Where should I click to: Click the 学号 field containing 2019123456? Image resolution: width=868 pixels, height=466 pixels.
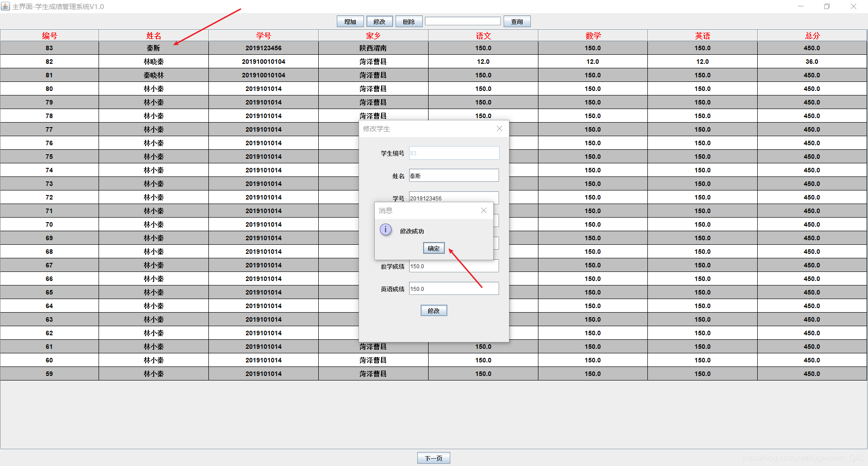[454, 197]
